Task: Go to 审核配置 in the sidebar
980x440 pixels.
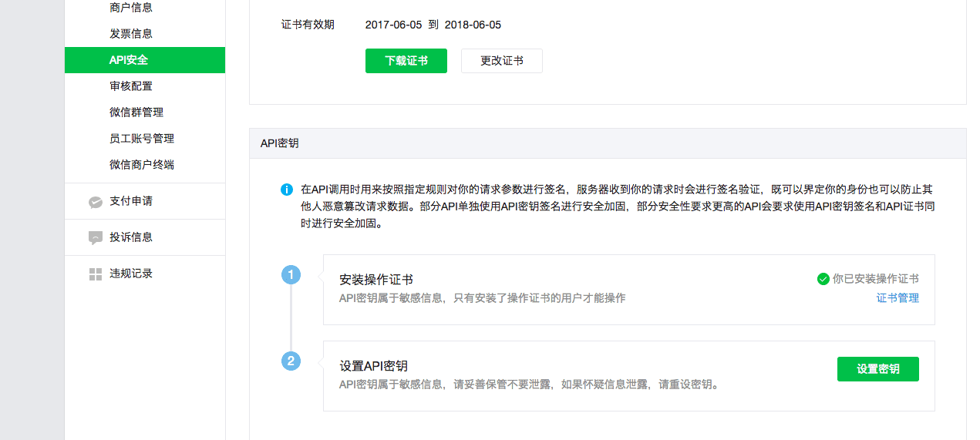Action: coord(145,86)
